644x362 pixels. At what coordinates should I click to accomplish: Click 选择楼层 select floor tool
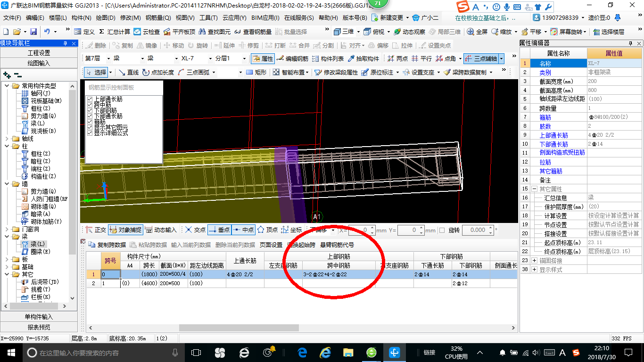click(x=609, y=32)
